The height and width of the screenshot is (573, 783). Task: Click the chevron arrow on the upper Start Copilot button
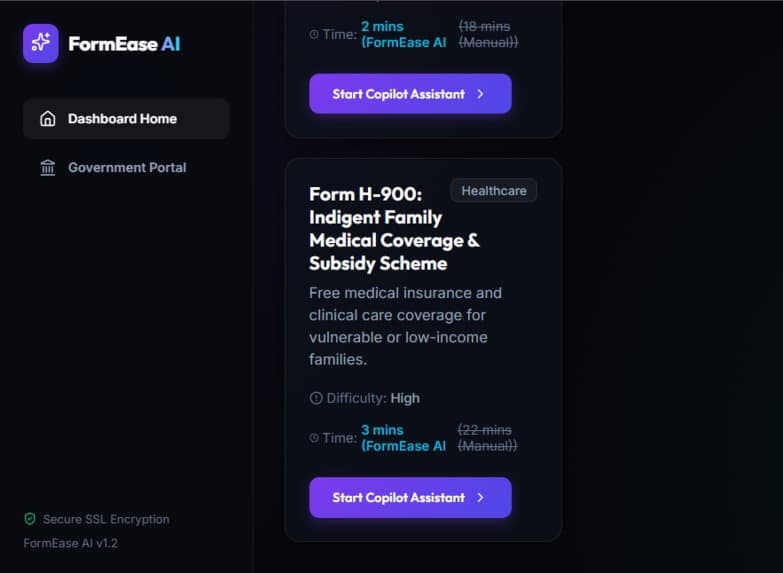480,94
